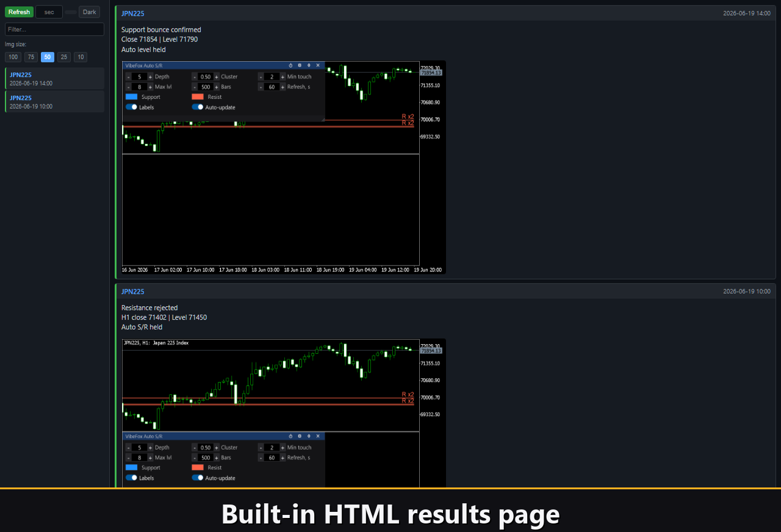781x532 pixels.
Task: Open the gear settings icon in the upper VibeFox panel
Action: click(x=300, y=65)
